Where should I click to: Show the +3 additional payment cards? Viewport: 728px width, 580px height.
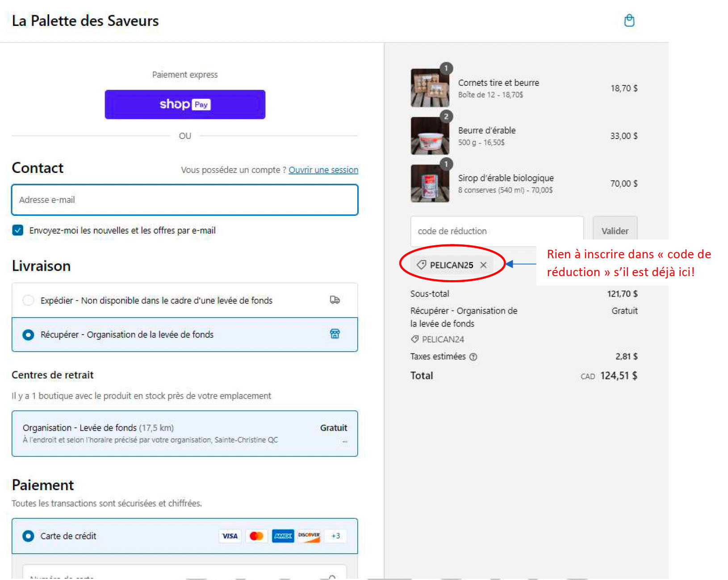[x=335, y=536]
